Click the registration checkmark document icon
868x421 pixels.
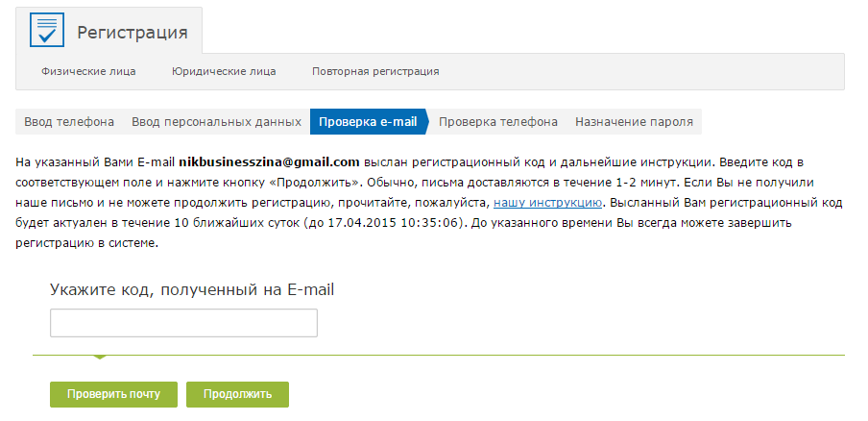tap(47, 30)
